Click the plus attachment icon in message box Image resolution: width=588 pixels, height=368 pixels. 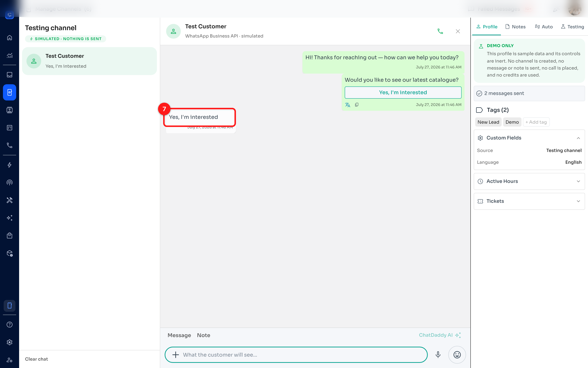[x=175, y=355]
